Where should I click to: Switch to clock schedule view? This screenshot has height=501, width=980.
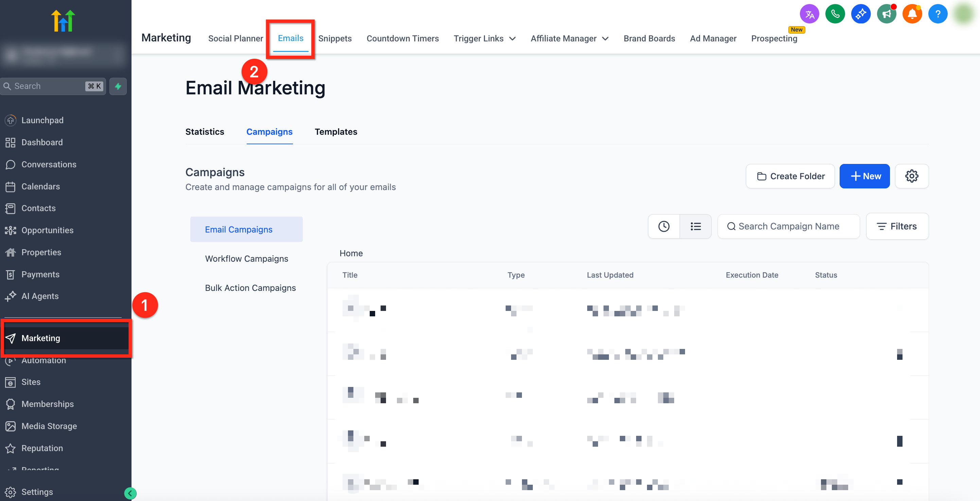pyautogui.click(x=664, y=226)
